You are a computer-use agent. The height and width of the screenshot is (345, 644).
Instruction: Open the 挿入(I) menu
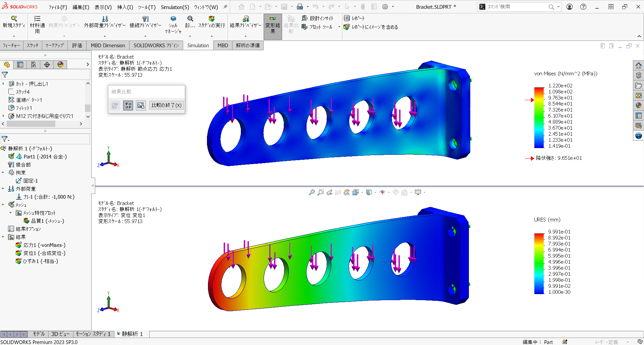tap(125, 7)
